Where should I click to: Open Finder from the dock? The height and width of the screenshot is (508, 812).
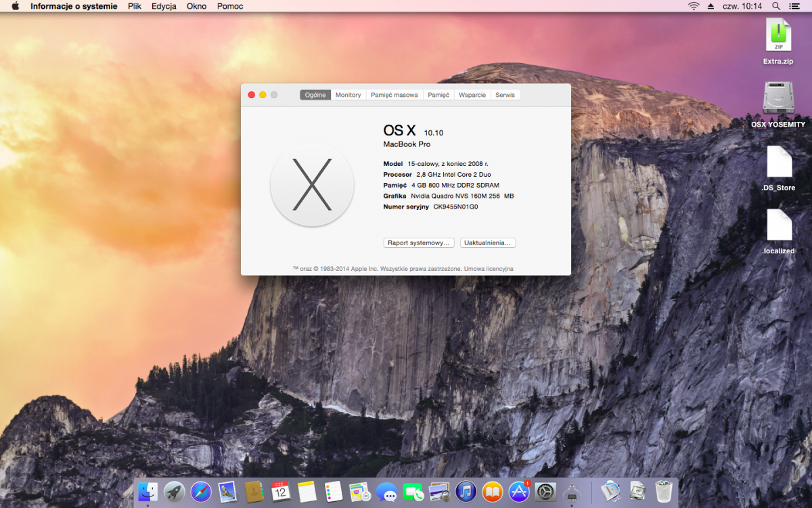tap(148, 492)
